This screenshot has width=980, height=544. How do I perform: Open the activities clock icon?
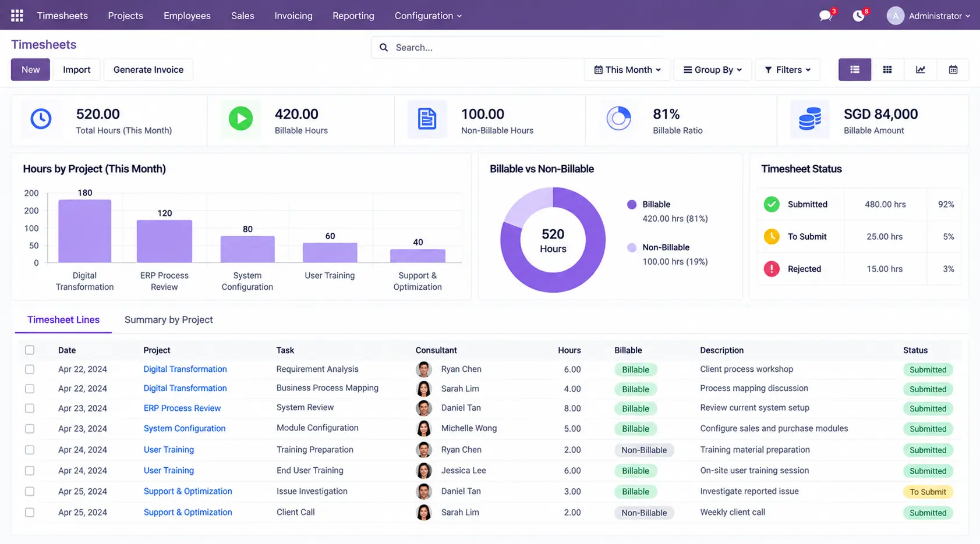pos(858,16)
